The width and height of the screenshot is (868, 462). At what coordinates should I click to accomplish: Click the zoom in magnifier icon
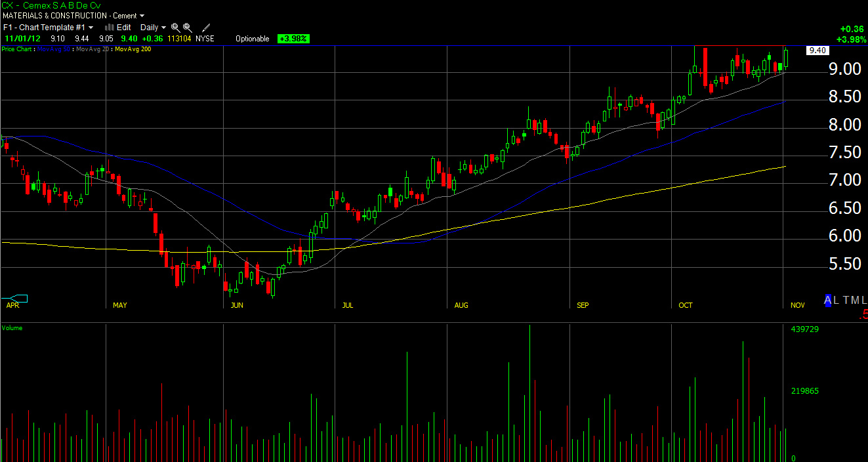click(175, 28)
